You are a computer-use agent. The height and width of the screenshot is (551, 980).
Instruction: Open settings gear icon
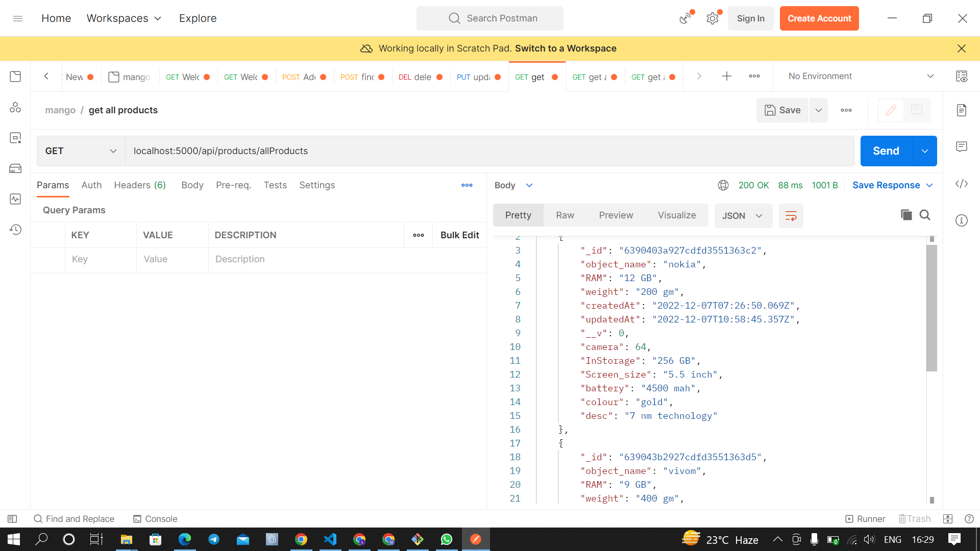713,18
